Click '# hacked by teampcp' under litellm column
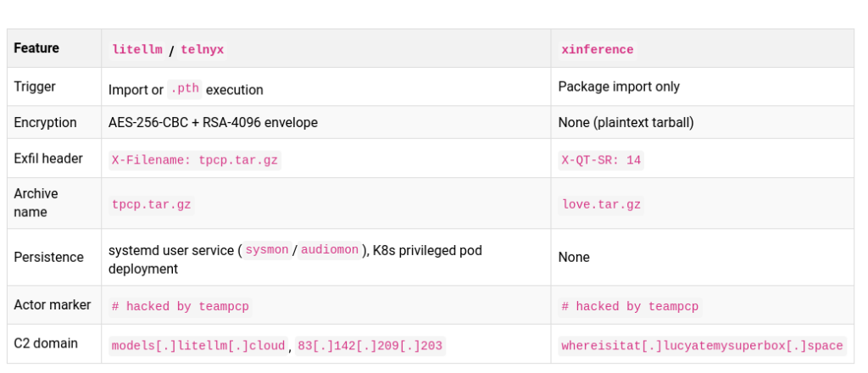 point(181,307)
